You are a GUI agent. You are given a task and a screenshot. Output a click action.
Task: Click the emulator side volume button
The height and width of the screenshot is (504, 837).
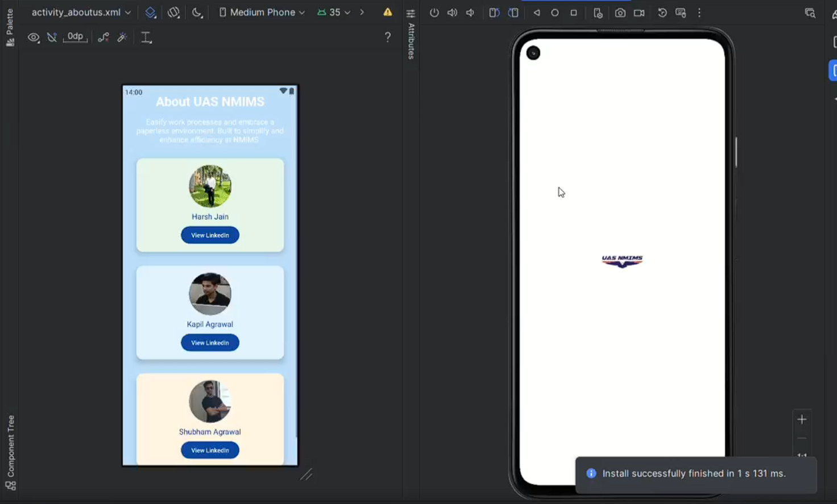(x=736, y=152)
